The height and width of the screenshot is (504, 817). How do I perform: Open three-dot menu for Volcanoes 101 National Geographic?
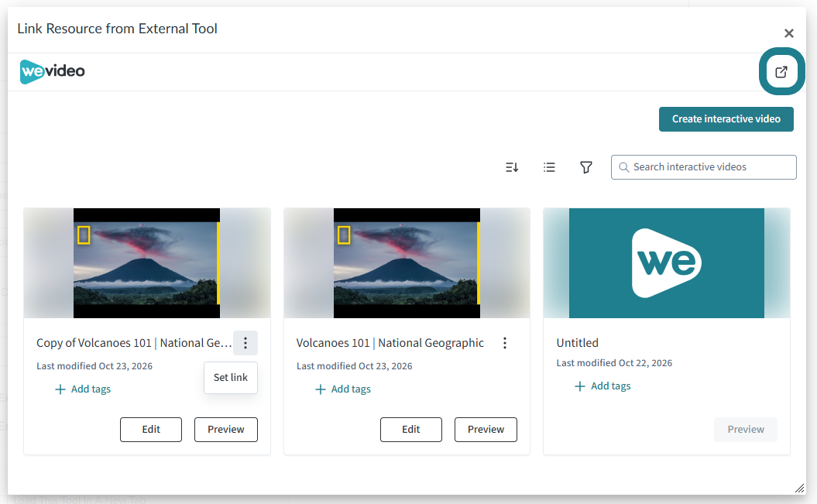coord(505,343)
